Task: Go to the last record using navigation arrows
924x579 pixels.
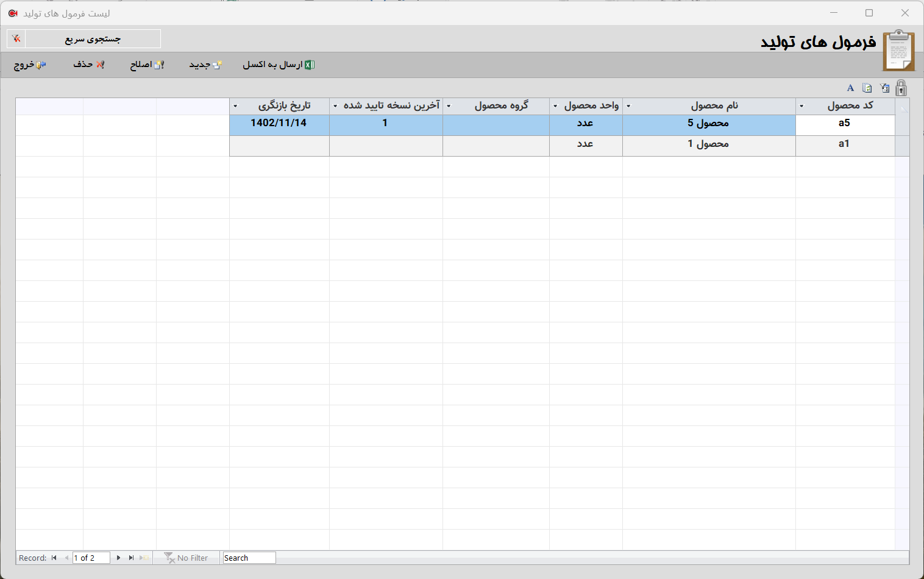Action: tap(131, 557)
